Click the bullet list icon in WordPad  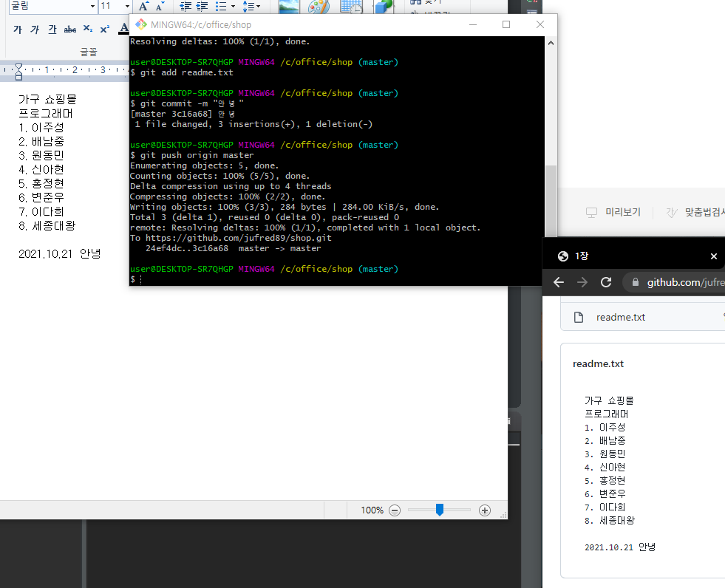tap(221, 7)
